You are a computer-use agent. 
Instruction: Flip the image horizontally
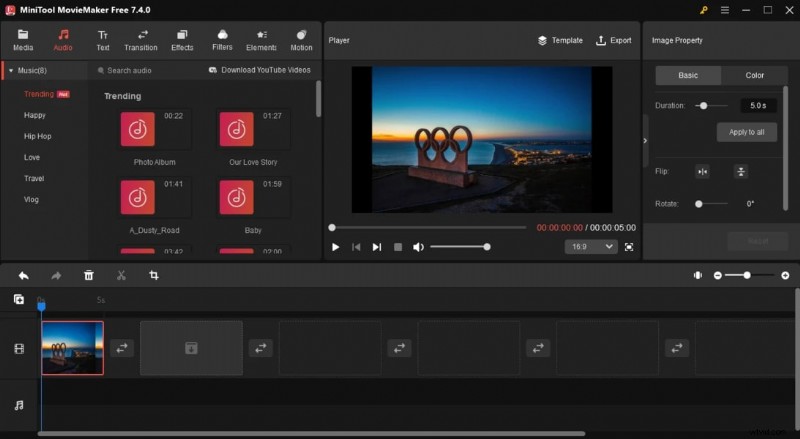tap(703, 172)
